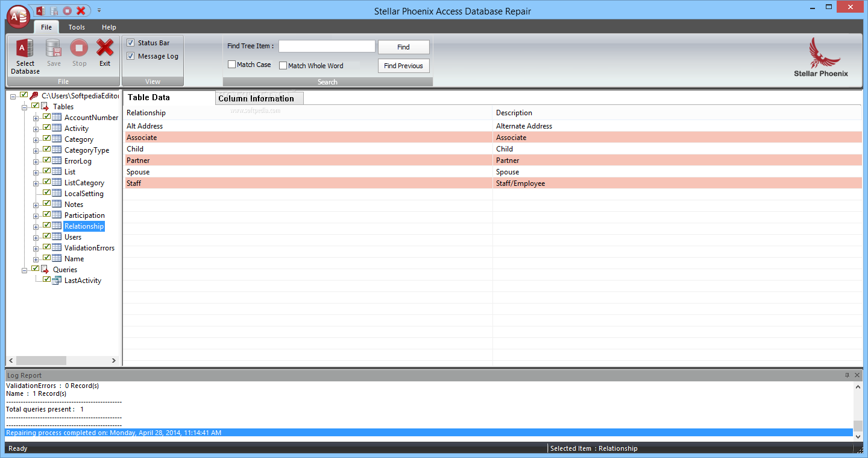This screenshot has height=458, width=868.
Task: Switch to the Column Information tab
Action: [x=259, y=98]
